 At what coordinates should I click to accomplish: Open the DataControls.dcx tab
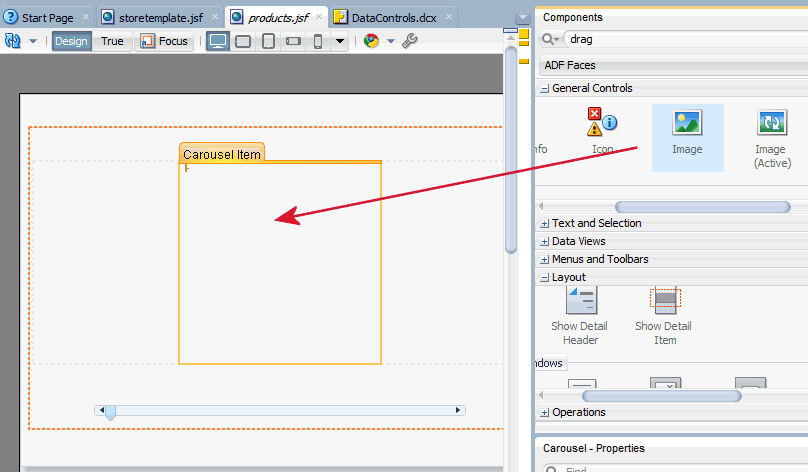tap(394, 18)
